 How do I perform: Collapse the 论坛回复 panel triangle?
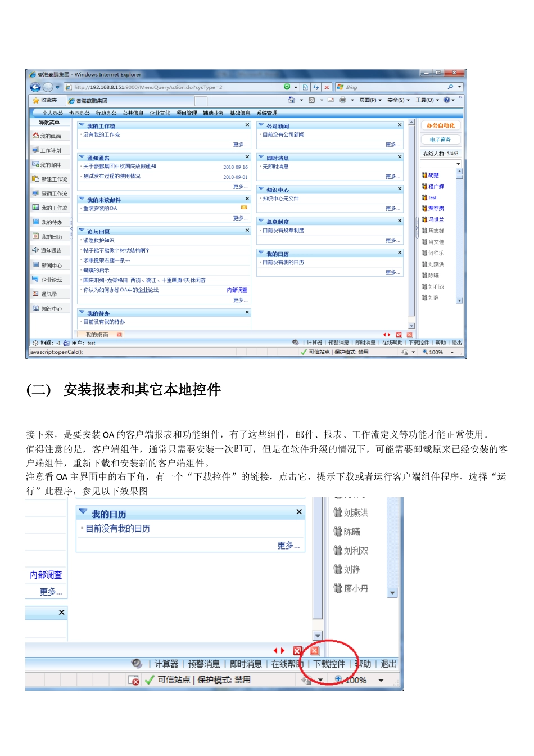pos(82,230)
